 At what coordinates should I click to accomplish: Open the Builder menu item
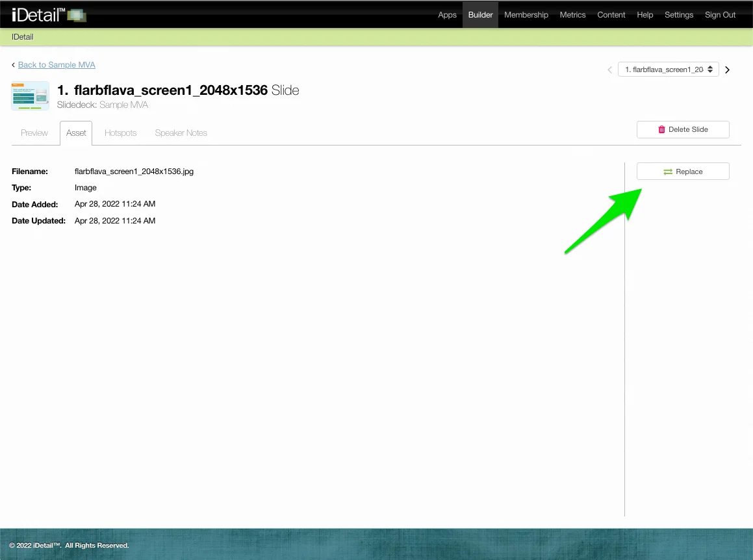(x=480, y=15)
